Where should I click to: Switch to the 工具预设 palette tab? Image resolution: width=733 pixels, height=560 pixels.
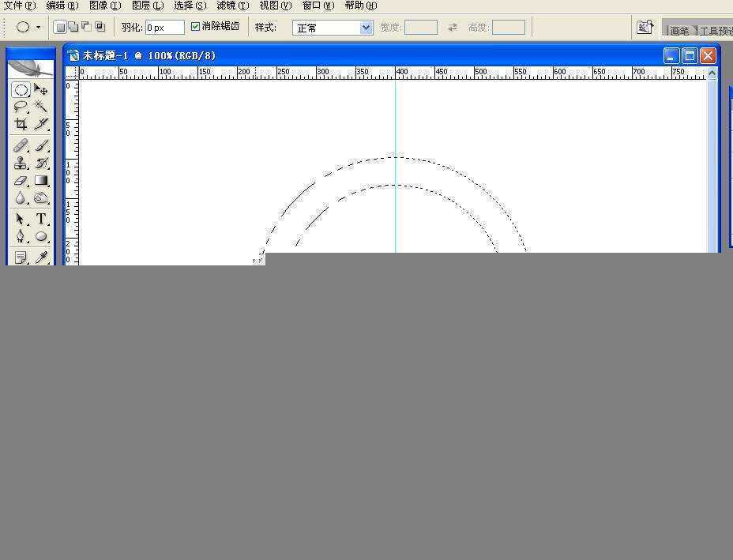(714, 31)
